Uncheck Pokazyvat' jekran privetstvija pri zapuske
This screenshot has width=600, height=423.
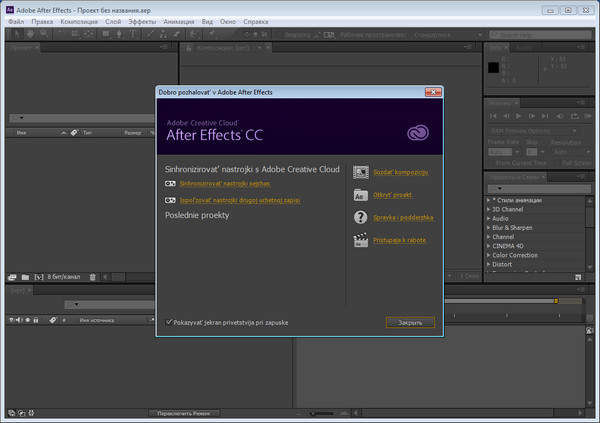click(x=168, y=322)
